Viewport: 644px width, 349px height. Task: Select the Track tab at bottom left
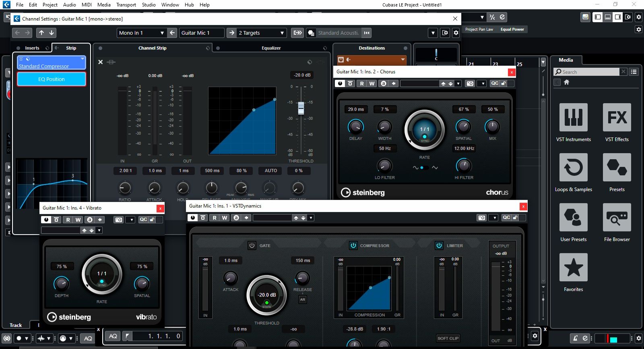pos(16,325)
